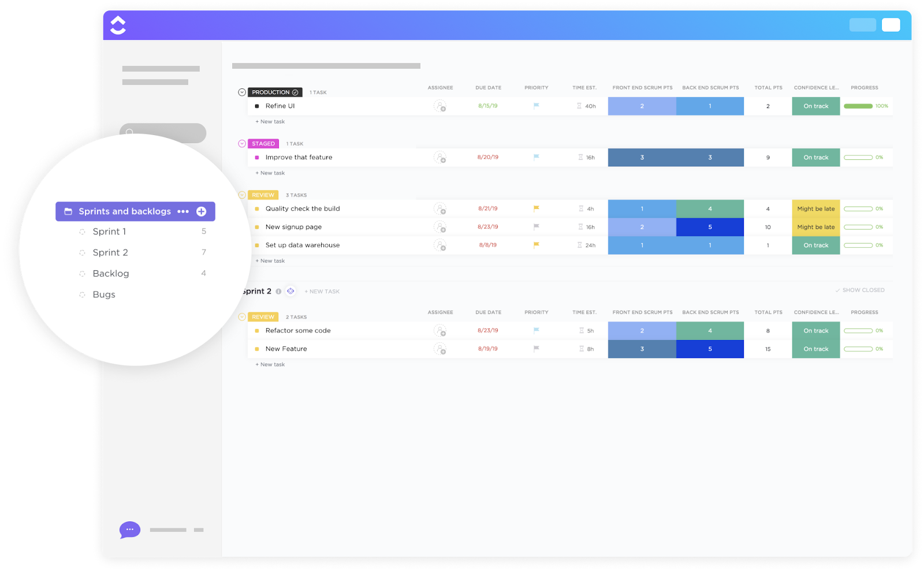Add new task under PRODUCTION group
924x571 pixels.
coord(270,122)
